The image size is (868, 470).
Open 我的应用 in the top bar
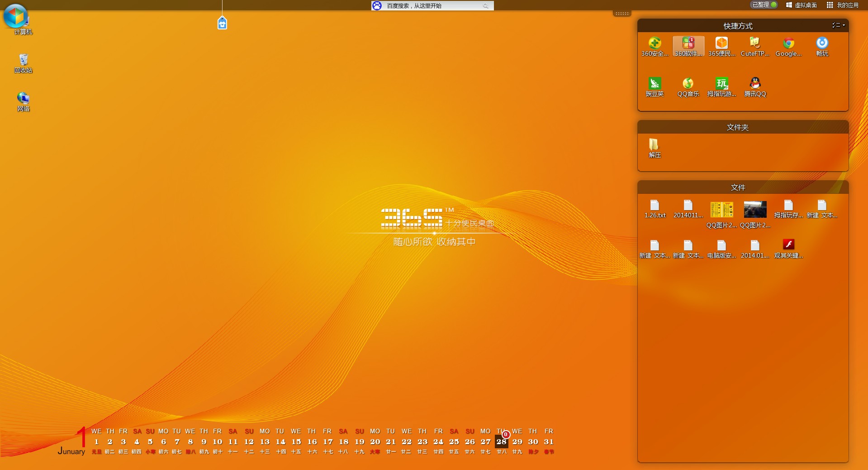(842, 5)
